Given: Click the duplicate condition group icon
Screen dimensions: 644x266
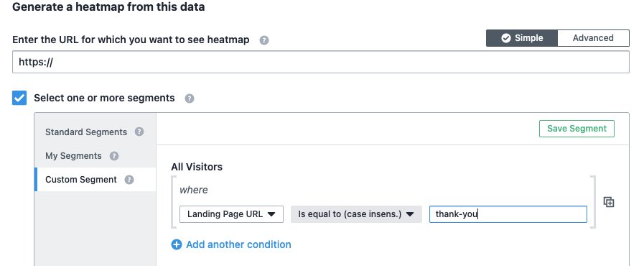Looking at the screenshot, I should coord(609,202).
